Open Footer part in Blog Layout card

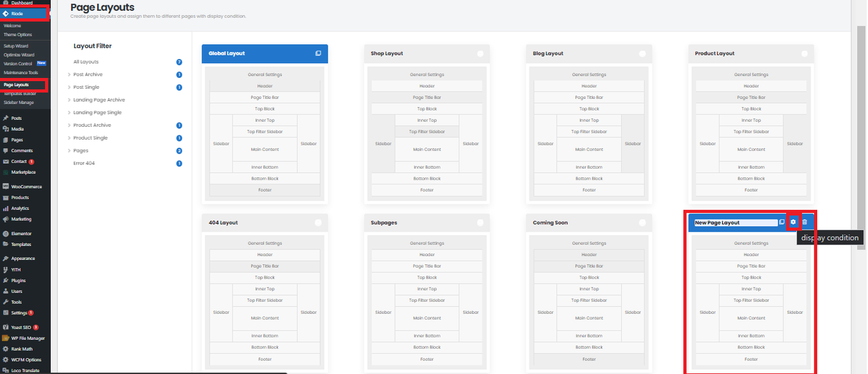pyautogui.click(x=589, y=190)
